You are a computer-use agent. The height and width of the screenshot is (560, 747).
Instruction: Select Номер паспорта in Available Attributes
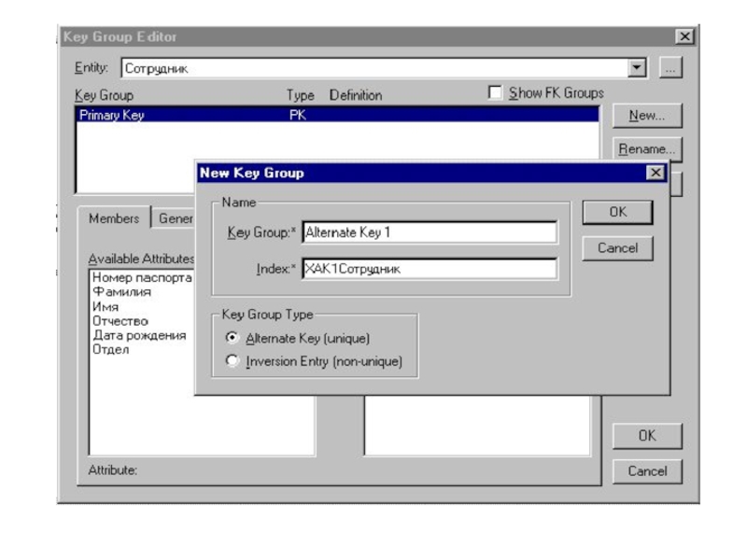142,278
